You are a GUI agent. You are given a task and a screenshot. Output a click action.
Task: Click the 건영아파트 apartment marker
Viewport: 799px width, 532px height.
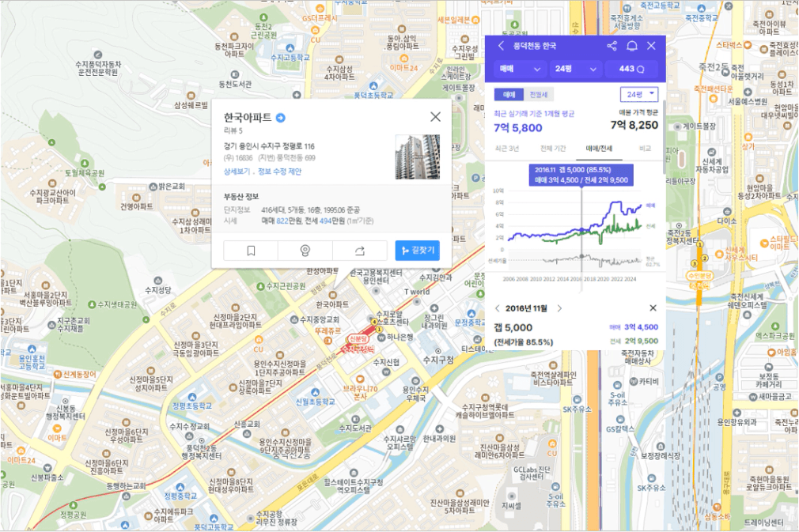pyautogui.click(x=136, y=198)
